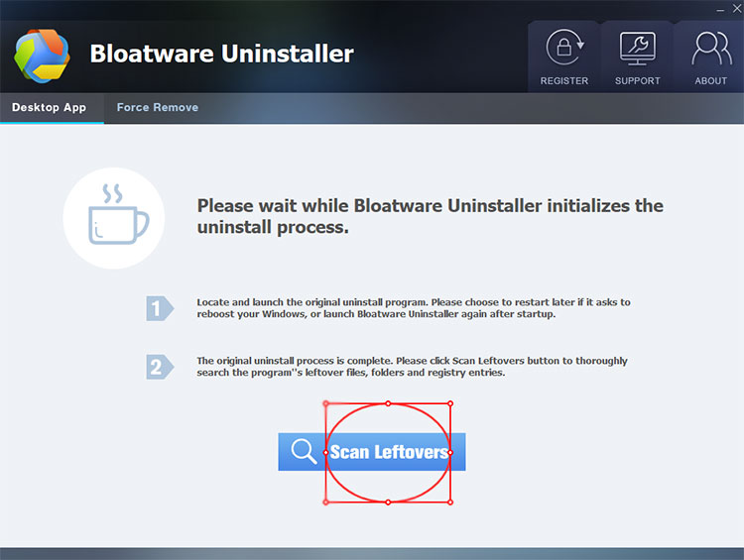The height and width of the screenshot is (560, 744).
Task: Click the SUPPORT text label
Action: (637, 81)
